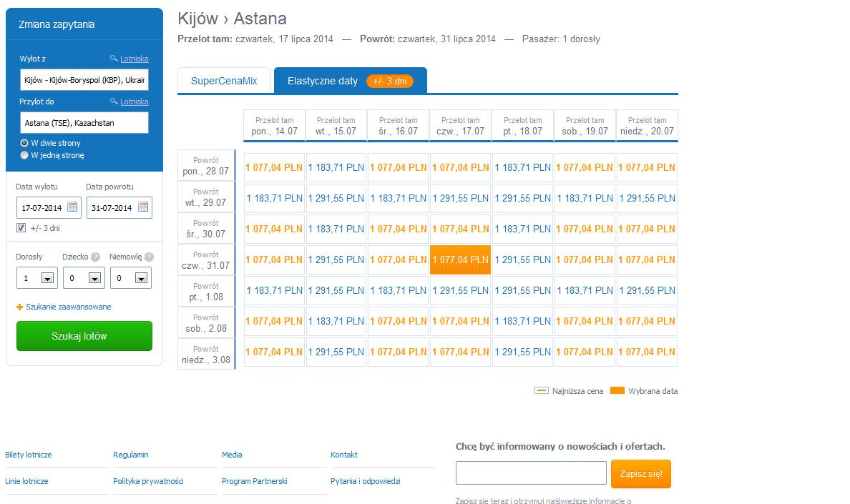
Task: Open the Linie lotnicze footer link
Action: (26, 481)
